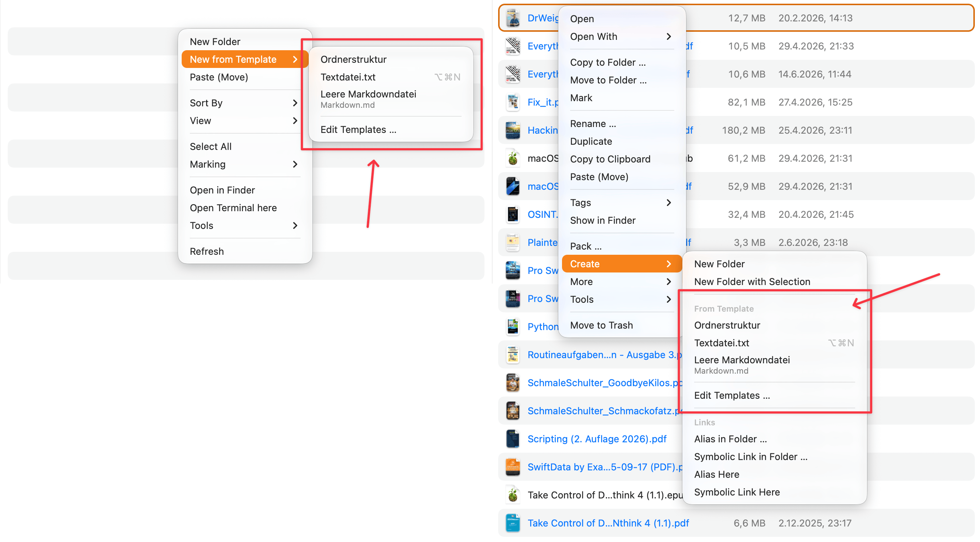Click the SchmaleSchulter_Schmackofatz file icon
Screen dimensions: 980x542
(x=513, y=411)
